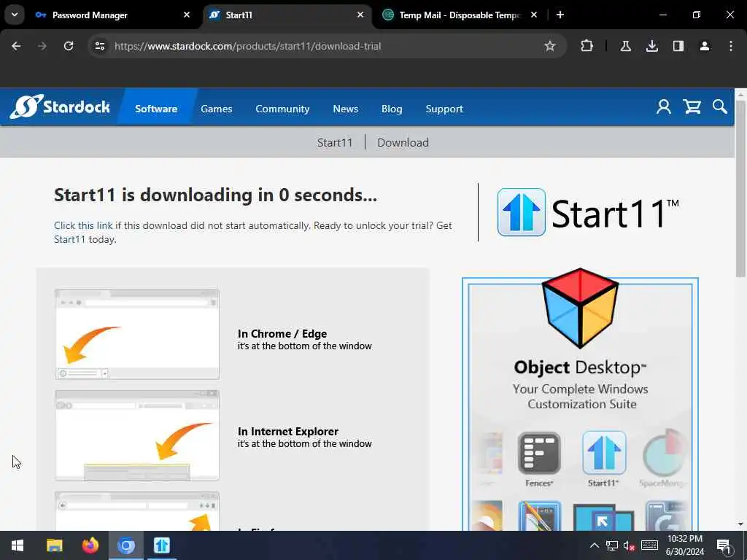Click the 'Get Start11 today' link

69,239
